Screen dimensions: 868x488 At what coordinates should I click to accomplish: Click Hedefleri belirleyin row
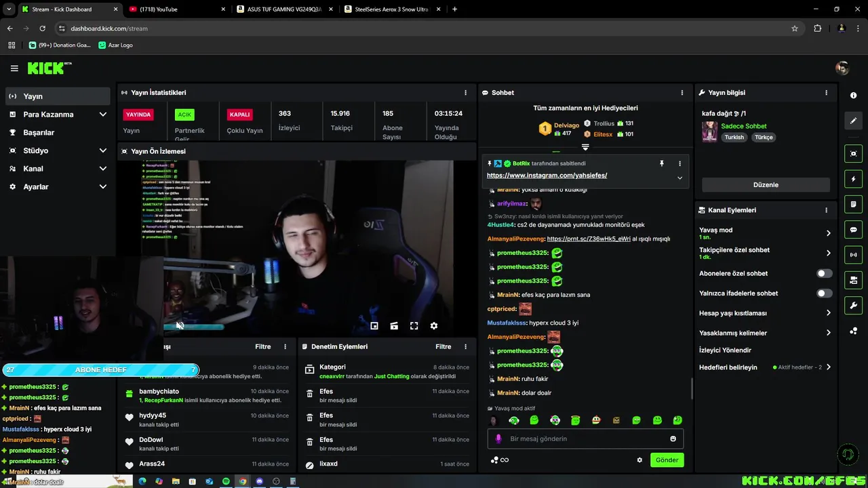(765, 367)
